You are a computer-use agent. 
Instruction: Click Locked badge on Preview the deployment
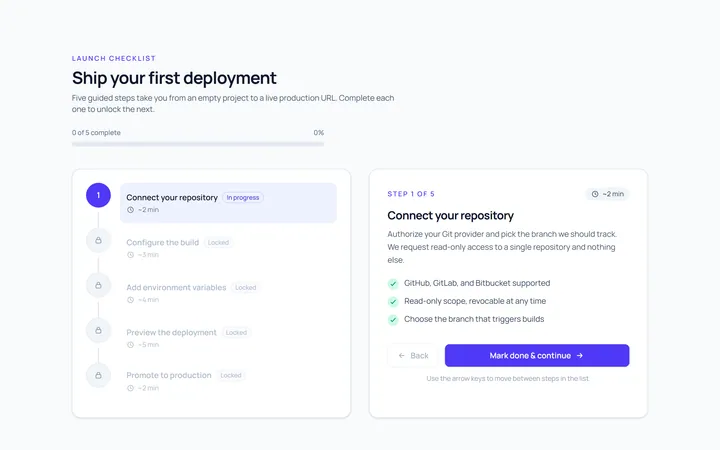(236, 332)
